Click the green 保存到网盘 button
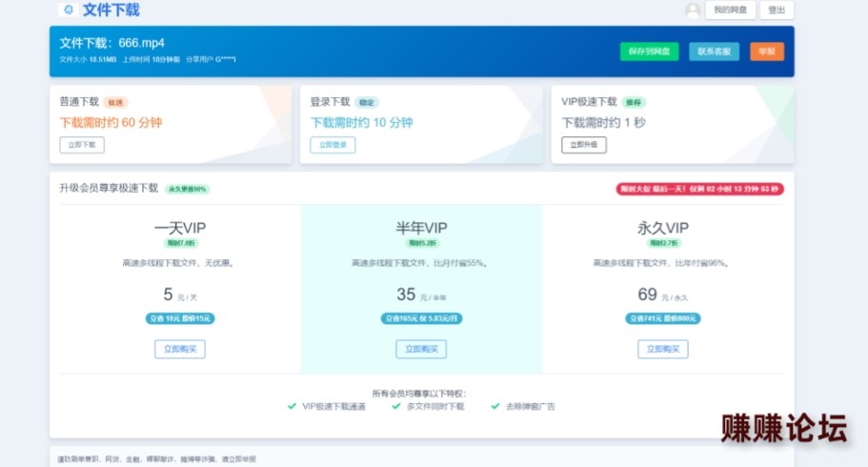The height and width of the screenshot is (467, 868). [x=650, y=51]
